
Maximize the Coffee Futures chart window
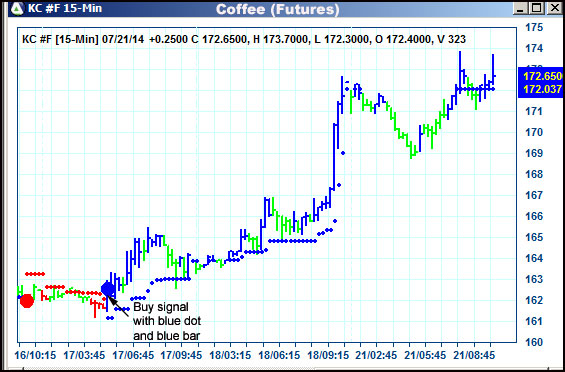click(536, 9)
